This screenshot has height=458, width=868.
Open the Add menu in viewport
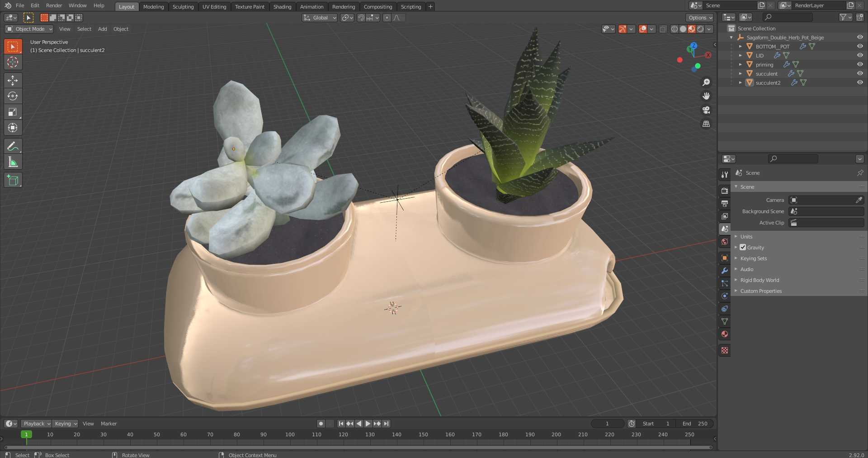point(103,29)
